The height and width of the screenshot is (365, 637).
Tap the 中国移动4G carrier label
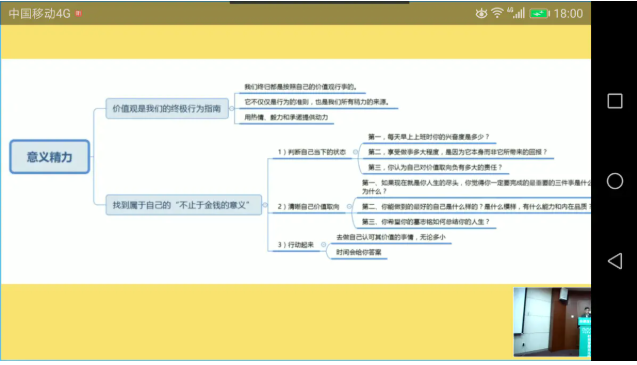(39, 13)
